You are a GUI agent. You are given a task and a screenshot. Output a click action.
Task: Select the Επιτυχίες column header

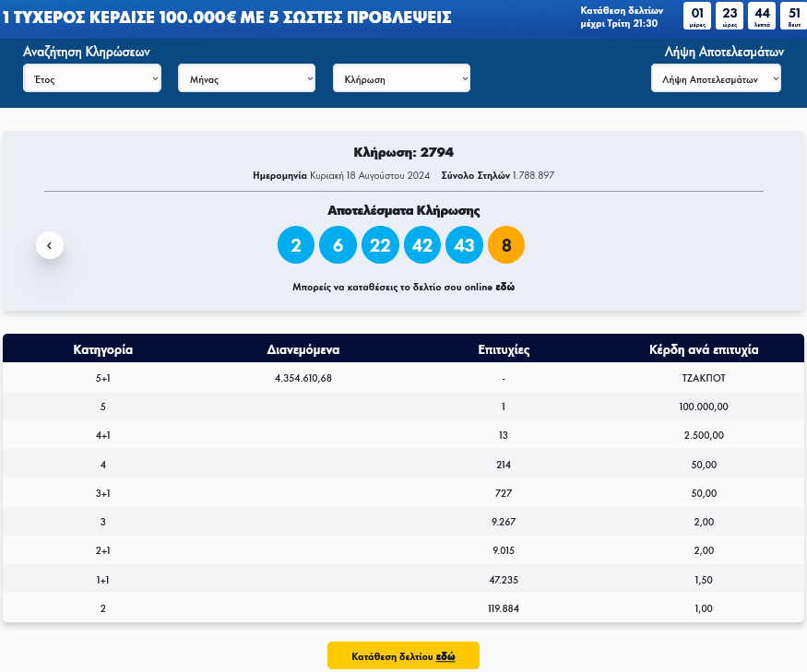click(x=504, y=349)
